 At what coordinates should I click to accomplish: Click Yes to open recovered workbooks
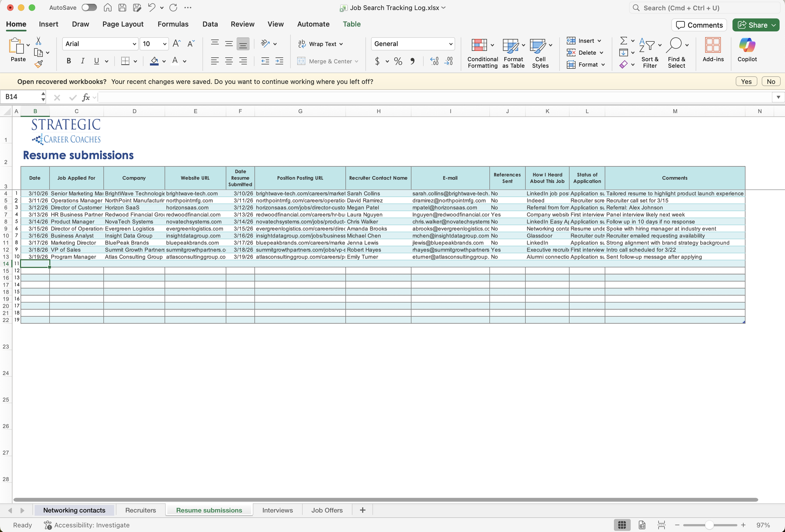[746, 81]
